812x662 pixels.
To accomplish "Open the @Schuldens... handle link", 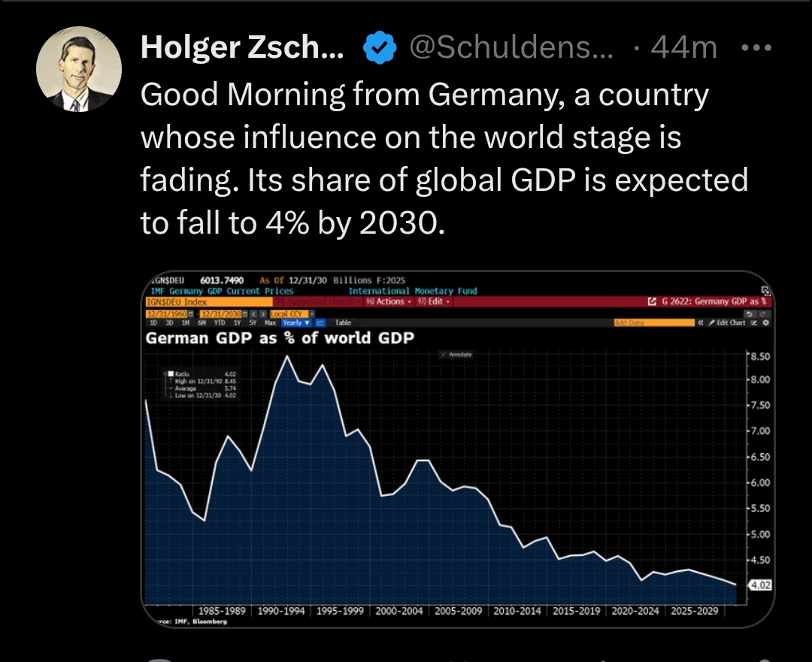I will coord(511,49).
